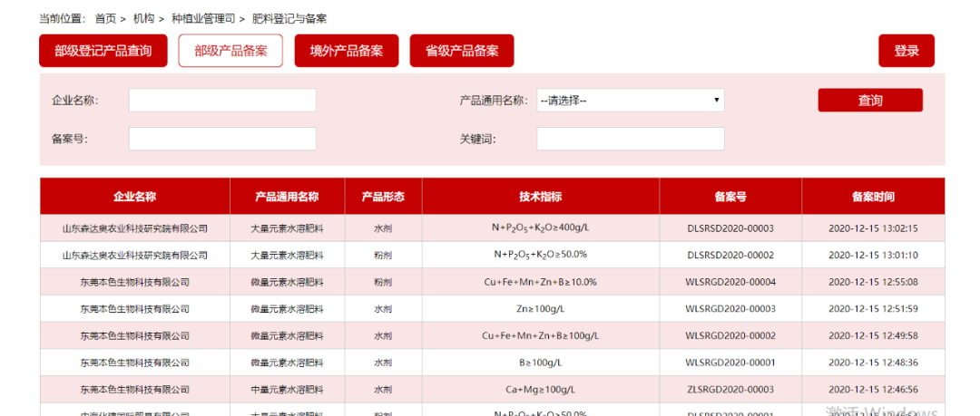Focus the 备案号 text field

click(222, 139)
